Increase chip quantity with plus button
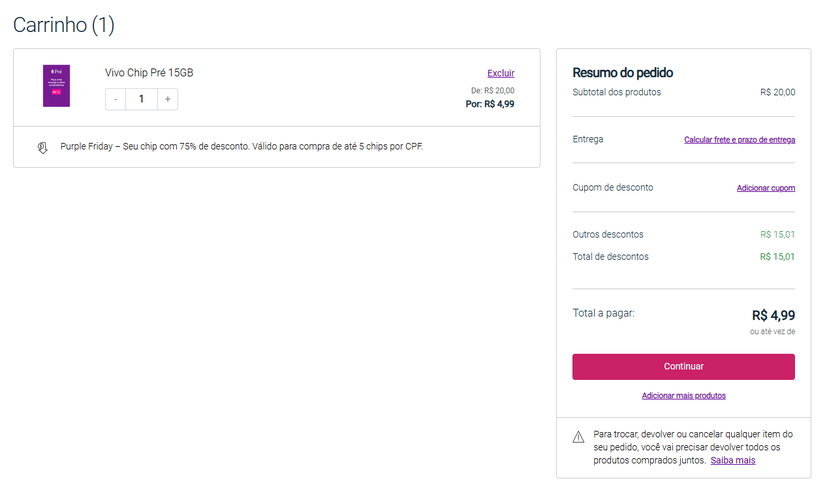This screenshot has width=827, height=500. coord(167,99)
